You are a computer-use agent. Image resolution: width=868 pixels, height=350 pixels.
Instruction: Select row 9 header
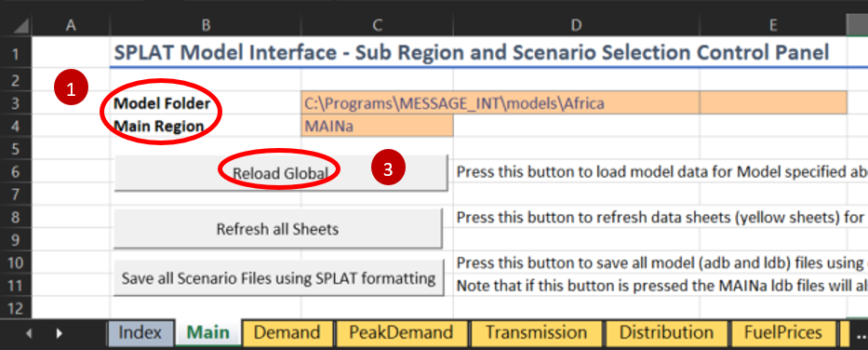click(x=16, y=239)
